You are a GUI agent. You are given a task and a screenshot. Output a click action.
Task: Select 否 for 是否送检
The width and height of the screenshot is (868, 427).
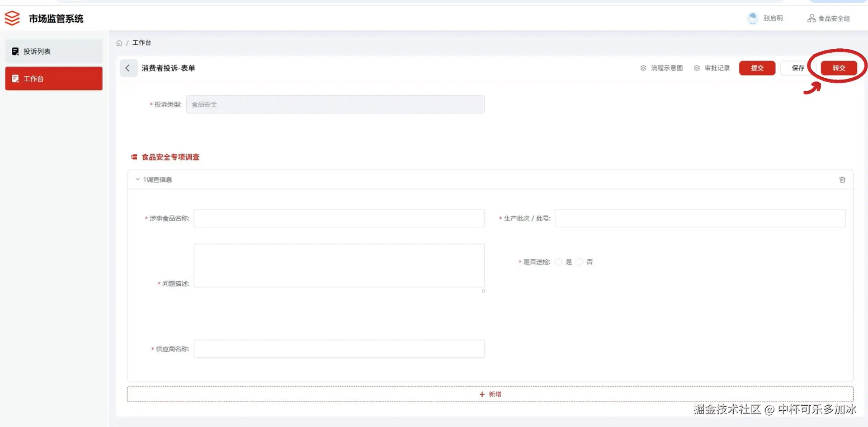point(580,262)
